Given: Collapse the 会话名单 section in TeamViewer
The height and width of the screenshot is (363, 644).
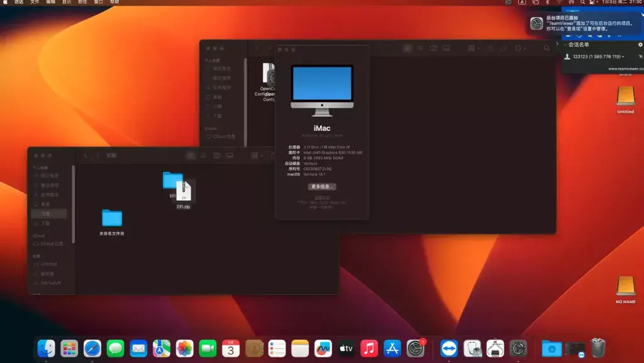Looking at the screenshot, I should pyautogui.click(x=565, y=45).
